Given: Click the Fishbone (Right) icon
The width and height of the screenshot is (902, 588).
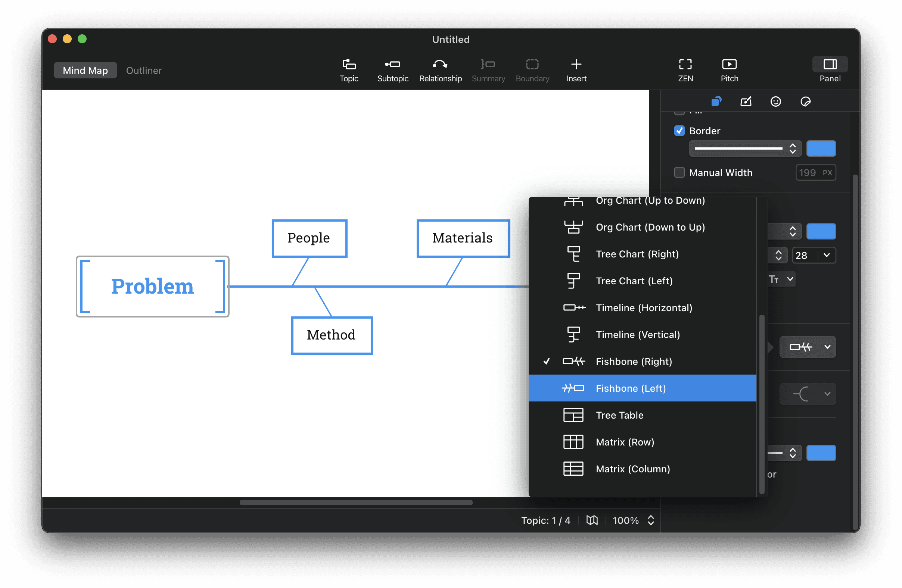Looking at the screenshot, I should coord(574,362).
